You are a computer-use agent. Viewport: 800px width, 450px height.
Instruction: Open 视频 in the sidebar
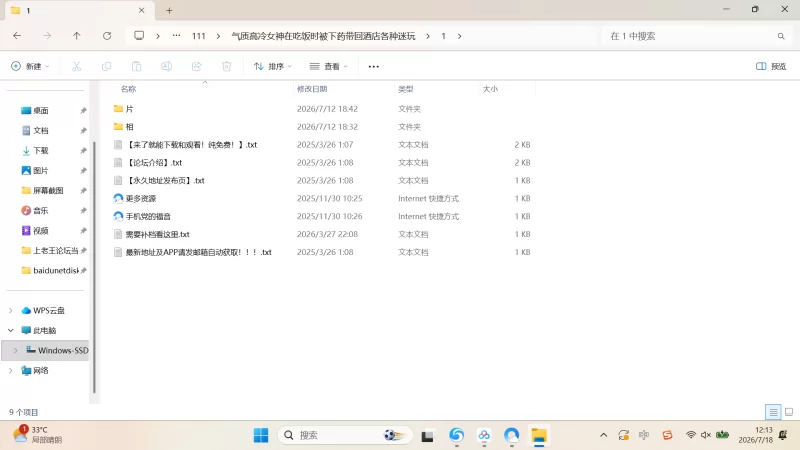(x=41, y=231)
